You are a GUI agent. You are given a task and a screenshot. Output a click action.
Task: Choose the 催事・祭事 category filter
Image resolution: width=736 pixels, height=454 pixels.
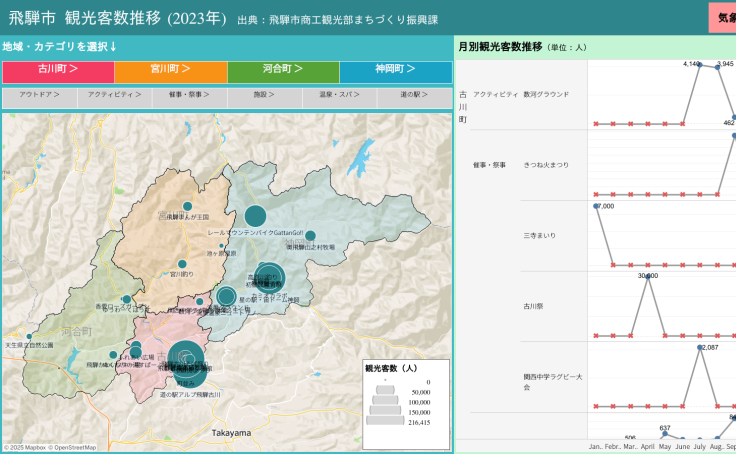[190, 97]
